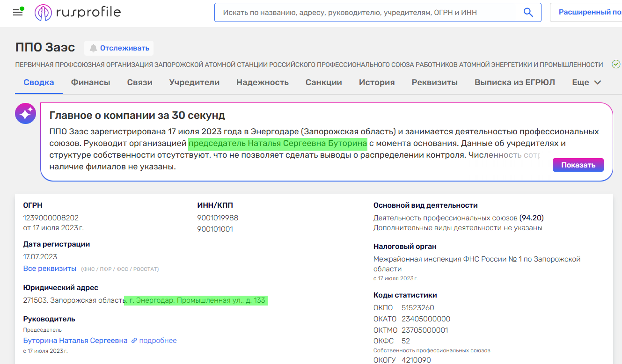This screenshot has width=622, height=364.
Task: Click the rusprofile logo
Action: click(77, 12)
